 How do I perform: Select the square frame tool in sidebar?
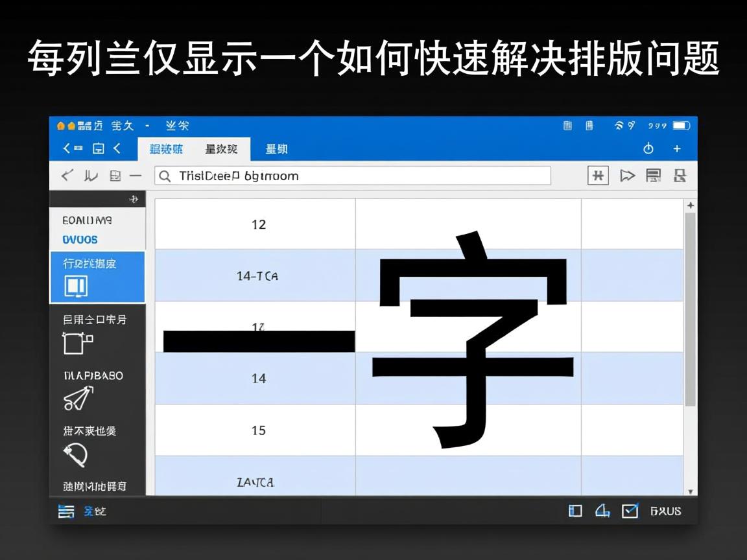(77, 342)
